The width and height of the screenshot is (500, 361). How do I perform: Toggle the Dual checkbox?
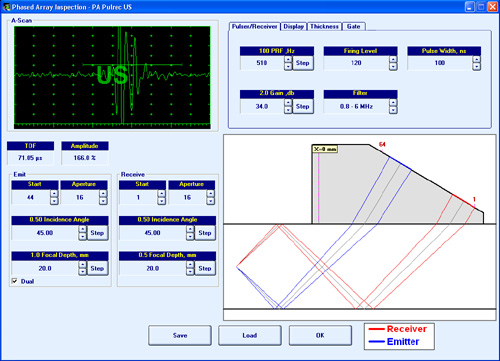[x=15, y=281]
